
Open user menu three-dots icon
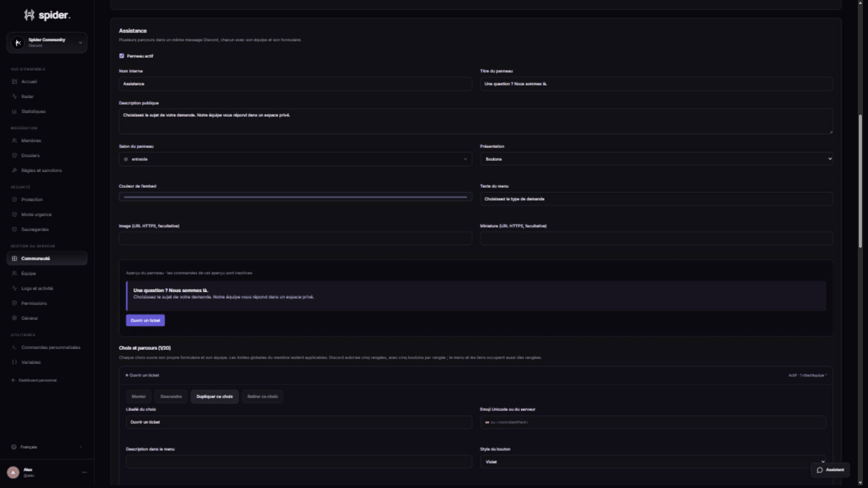click(84, 472)
